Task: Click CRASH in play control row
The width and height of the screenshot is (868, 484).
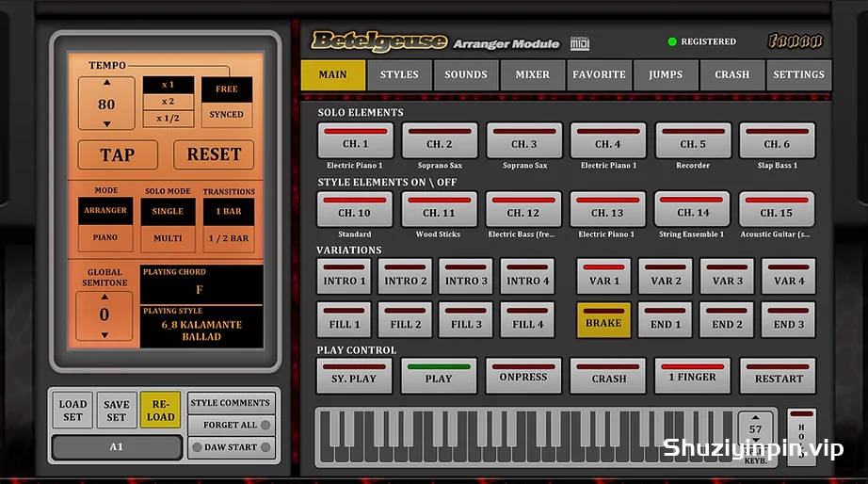Action: pos(608,376)
